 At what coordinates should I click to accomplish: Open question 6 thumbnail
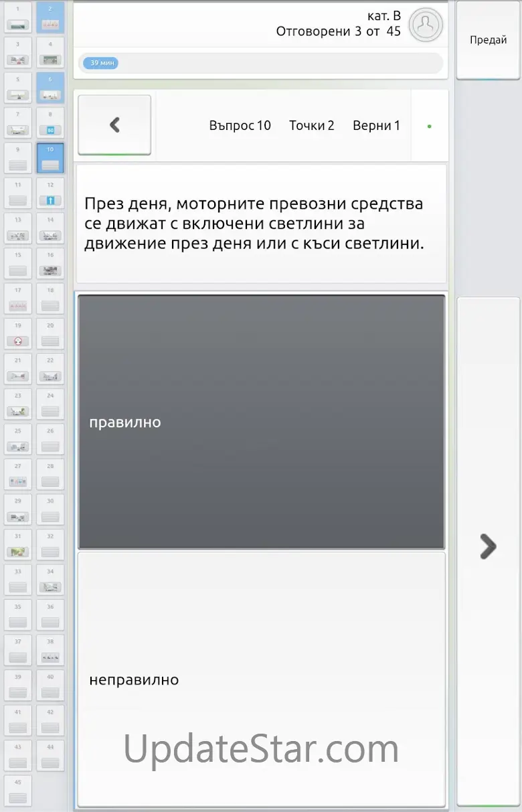coord(50,88)
